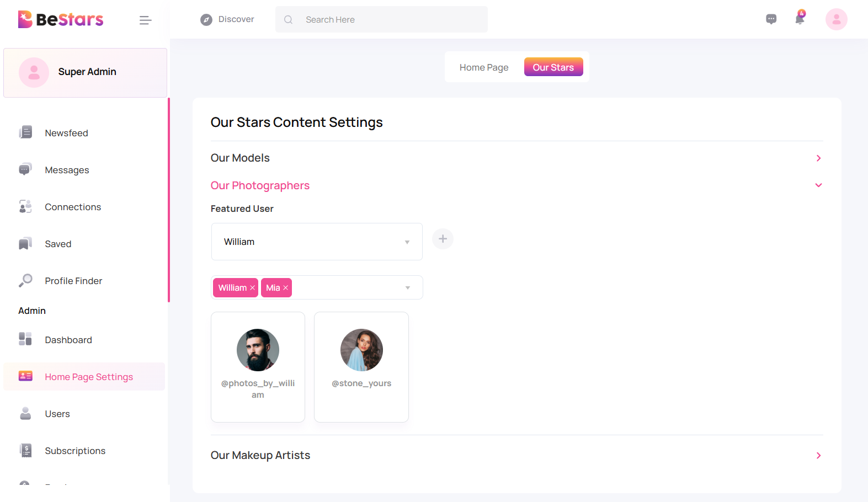The height and width of the screenshot is (502, 868).
Task: Click inside the Search Here field
Action: pyautogui.click(x=381, y=19)
